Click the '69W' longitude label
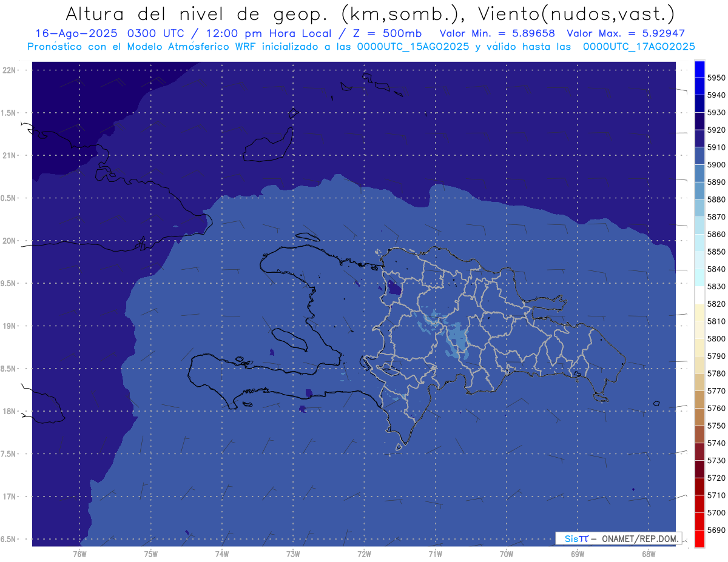This screenshot has width=728, height=562. (578, 553)
